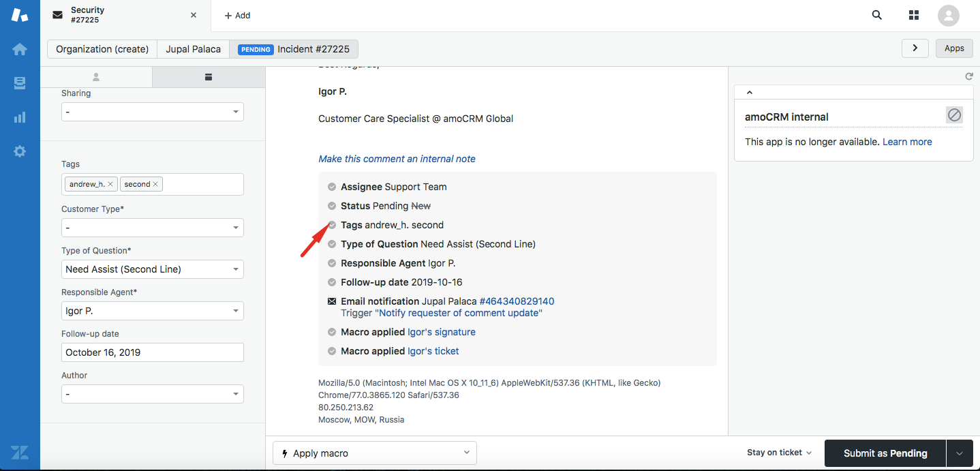Open the Admin gear icon
Image resolution: width=980 pixels, height=471 pixels.
[x=20, y=151]
